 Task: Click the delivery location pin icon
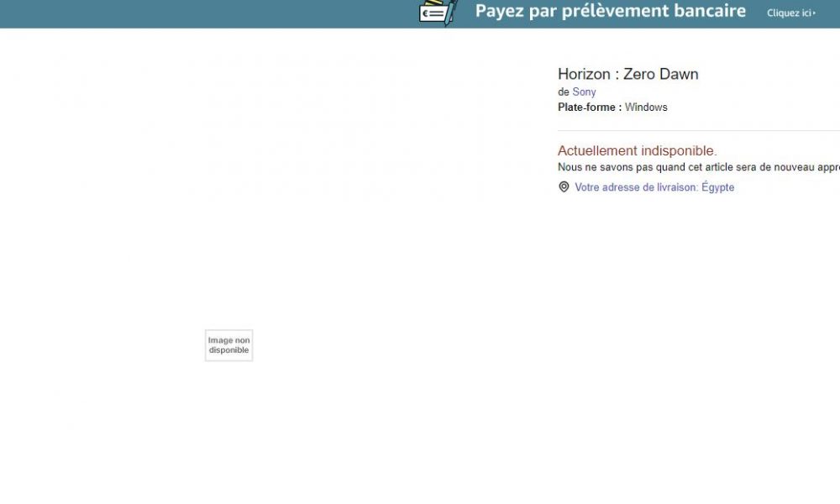(x=564, y=186)
